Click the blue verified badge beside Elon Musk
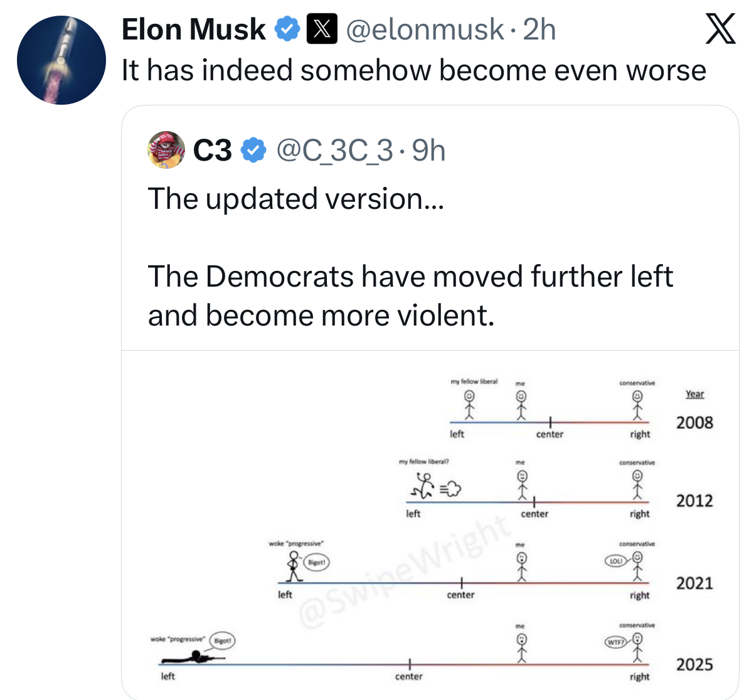This screenshot has width=744, height=700. (287, 29)
